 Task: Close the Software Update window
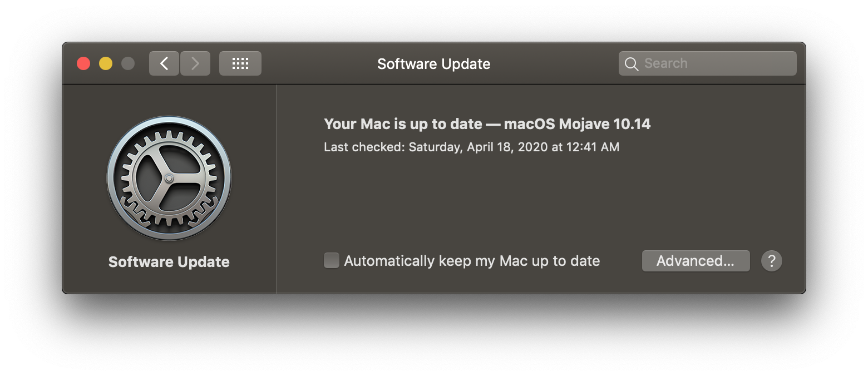click(83, 63)
